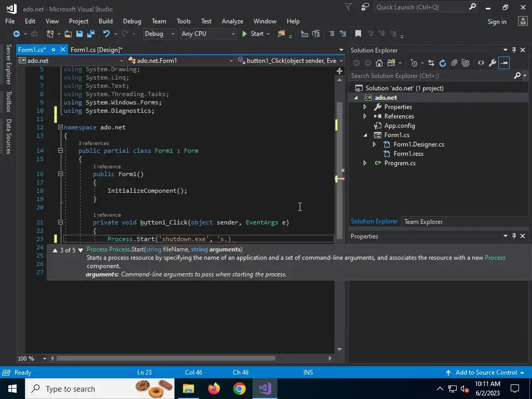Screen dimensions: 532x399
Task: Open the Tools menu
Action: (183, 21)
